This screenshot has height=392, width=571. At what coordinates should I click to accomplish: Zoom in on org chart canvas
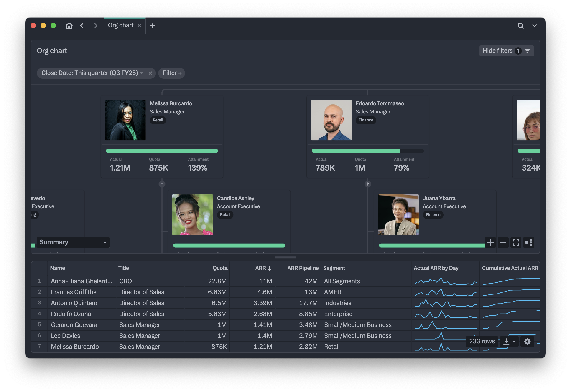click(x=490, y=242)
